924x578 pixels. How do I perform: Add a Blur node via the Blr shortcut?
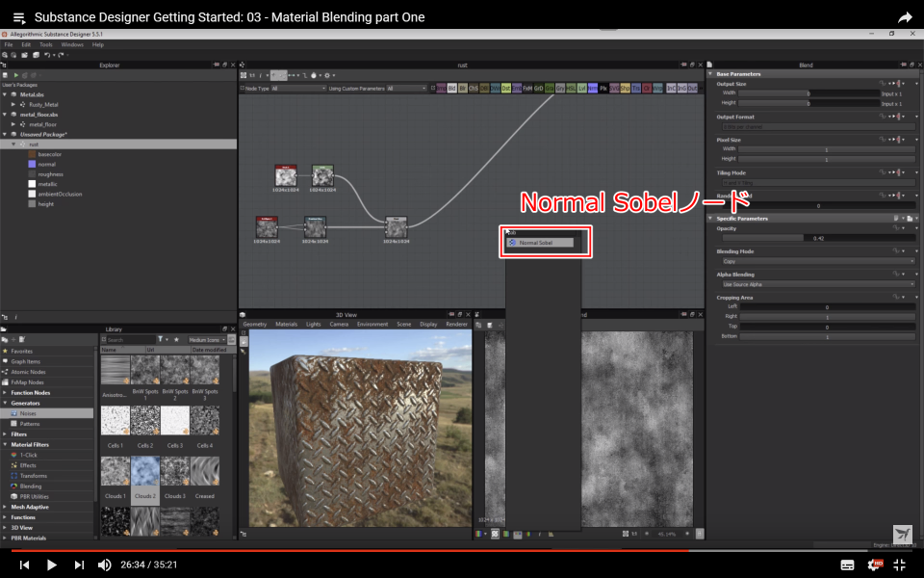pos(463,89)
